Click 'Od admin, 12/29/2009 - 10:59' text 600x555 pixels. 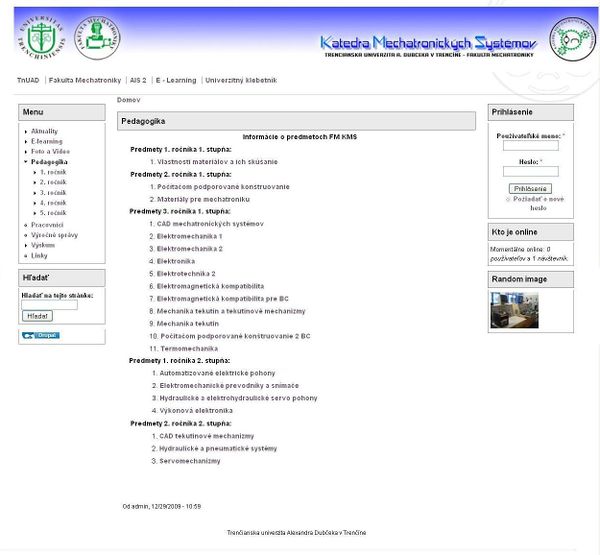(x=161, y=507)
